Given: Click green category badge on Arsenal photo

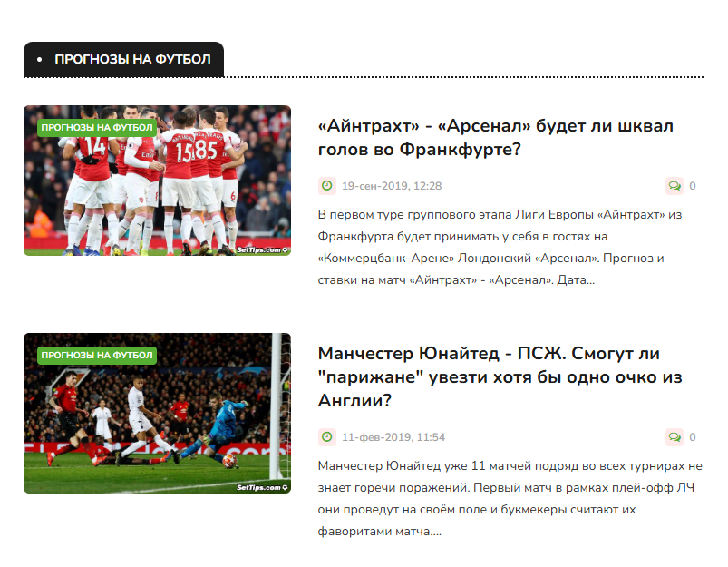Looking at the screenshot, I should pos(97,127).
